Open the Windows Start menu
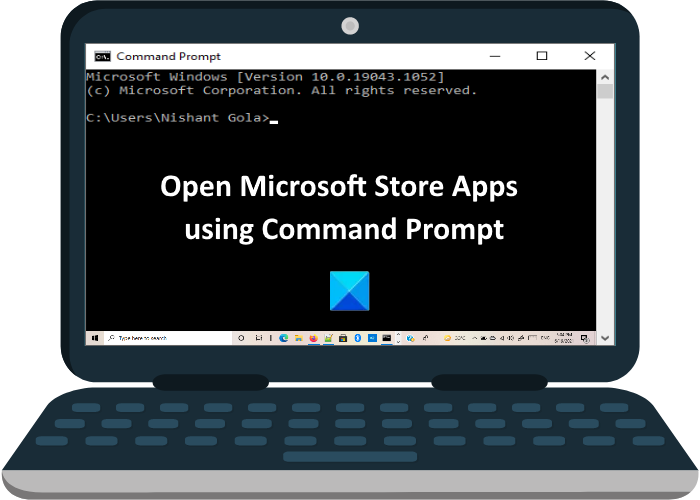The height and width of the screenshot is (500, 700). (x=94, y=338)
